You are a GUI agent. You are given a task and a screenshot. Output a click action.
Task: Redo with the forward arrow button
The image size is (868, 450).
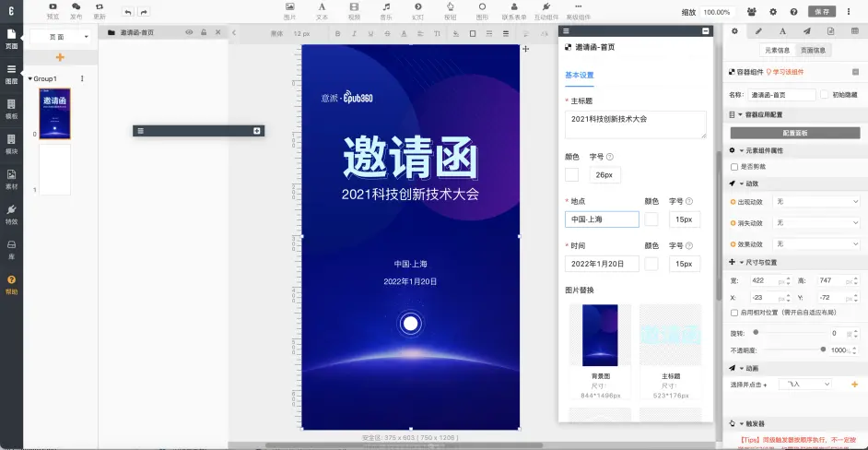(x=144, y=12)
